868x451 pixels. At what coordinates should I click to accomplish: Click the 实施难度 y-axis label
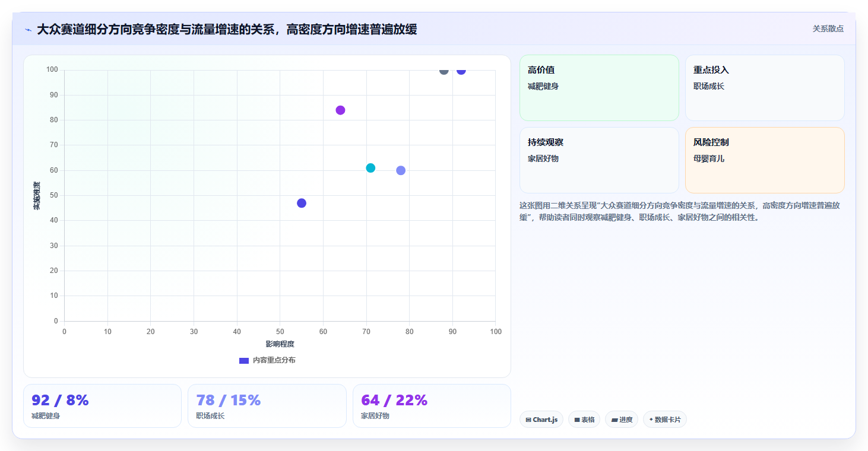[x=37, y=196]
